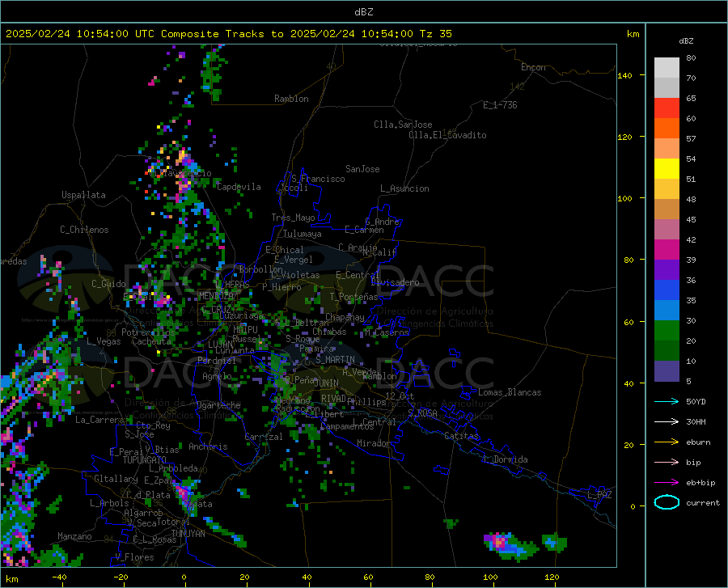Select the Encon place label
The width and height of the screenshot is (728, 588).
[x=533, y=67]
